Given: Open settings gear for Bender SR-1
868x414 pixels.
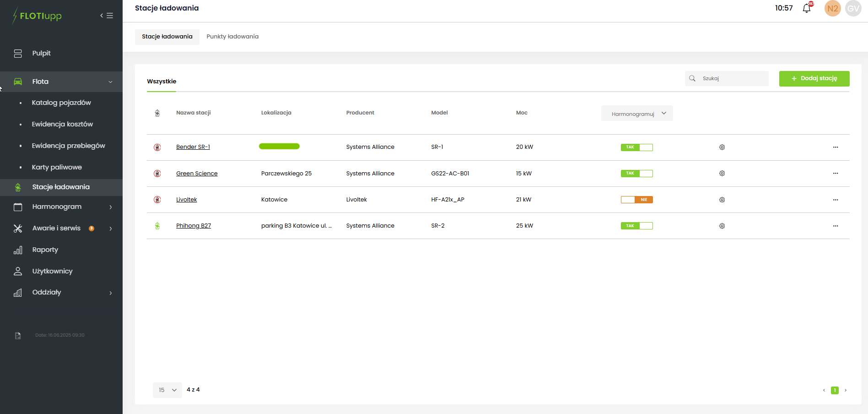Looking at the screenshot, I should [722, 147].
